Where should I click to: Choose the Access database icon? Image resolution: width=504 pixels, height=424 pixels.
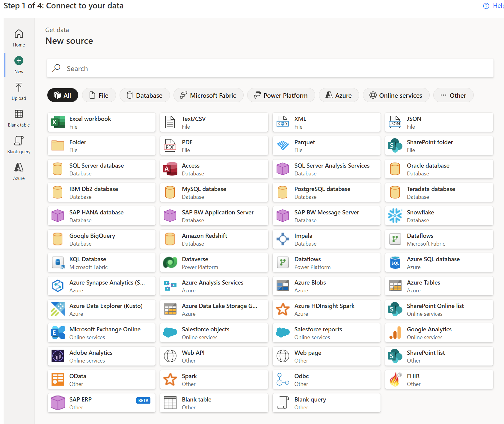pyautogui.click(x=170, y=169)
